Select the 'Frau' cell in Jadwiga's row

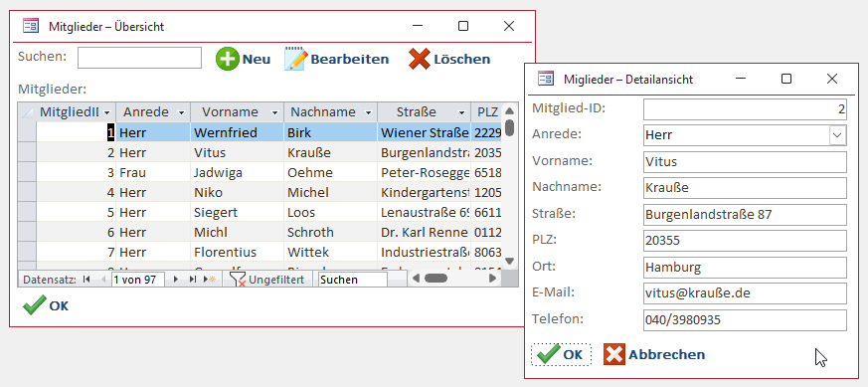pyautogui.click(x=153, y=173)
